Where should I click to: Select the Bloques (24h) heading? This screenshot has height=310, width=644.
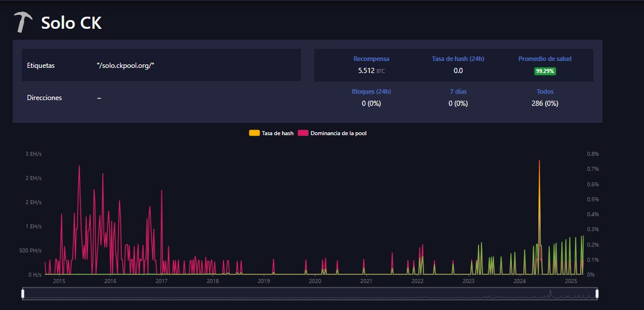371,91
